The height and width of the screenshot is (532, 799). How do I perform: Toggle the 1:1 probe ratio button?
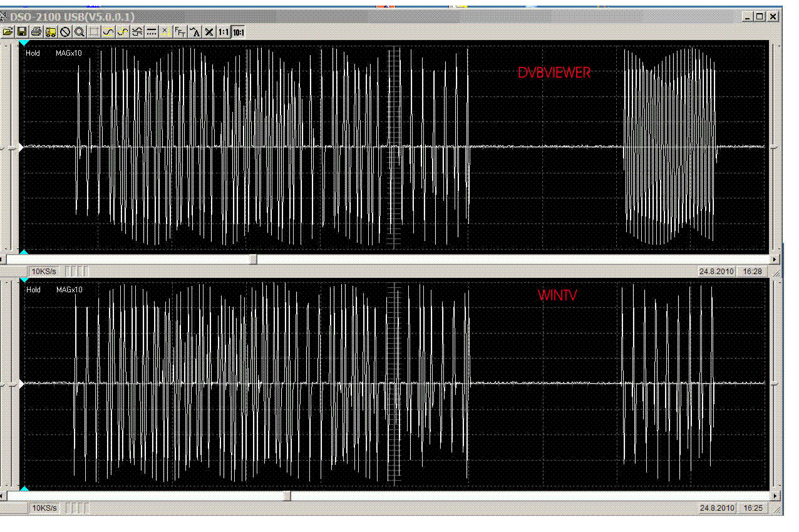[224, 32]
